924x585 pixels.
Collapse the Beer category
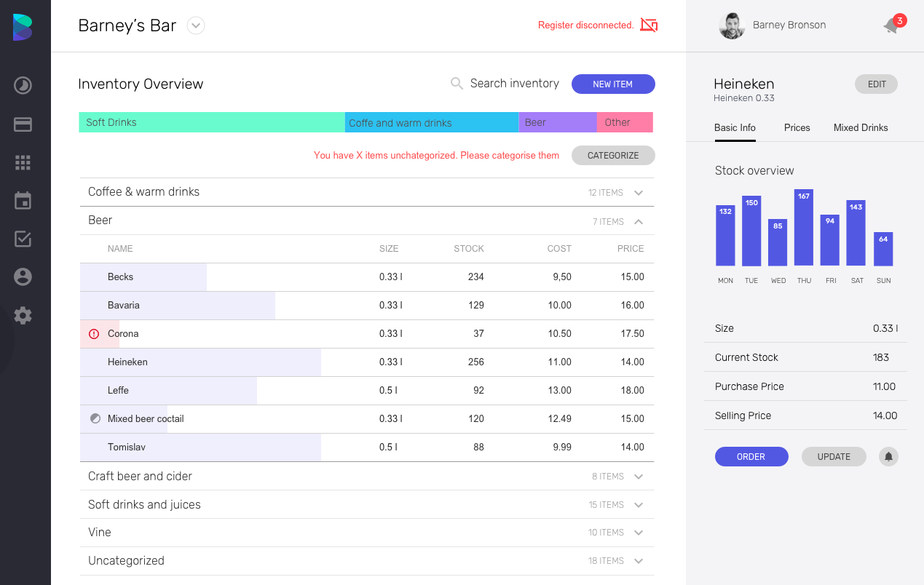[639, 221]
